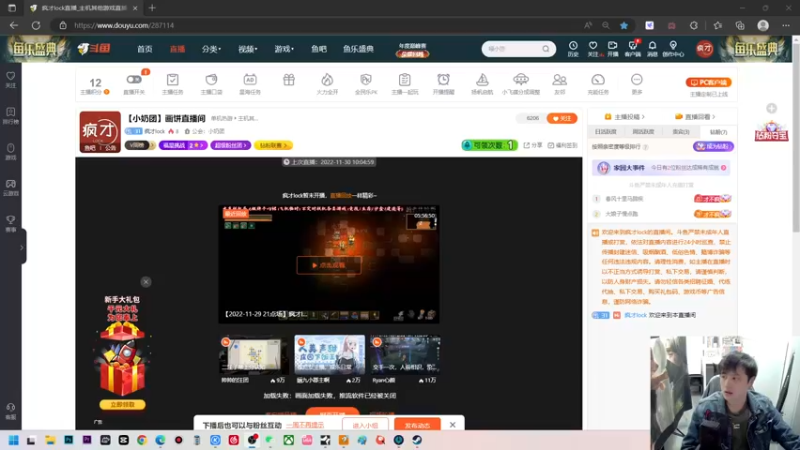The width and height of the screenshot is (800, 450).
Task: Click the purple badge with 2 stars
Action: [x=183, y=145]
